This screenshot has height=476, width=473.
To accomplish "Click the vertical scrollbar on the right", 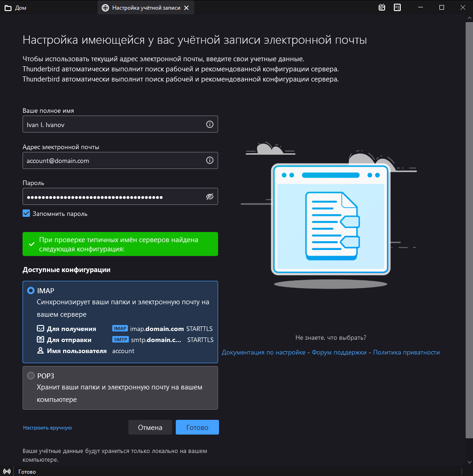I will point(469,230).
